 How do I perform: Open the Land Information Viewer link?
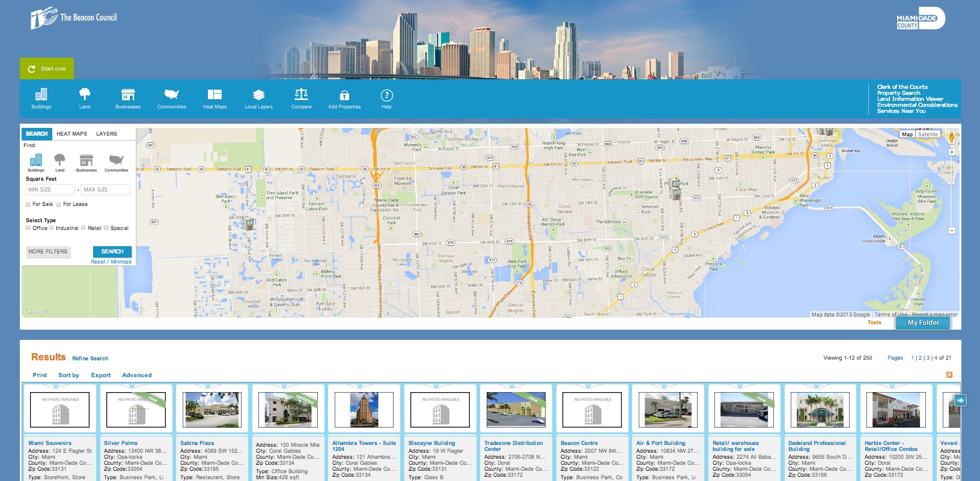[910, 99]
